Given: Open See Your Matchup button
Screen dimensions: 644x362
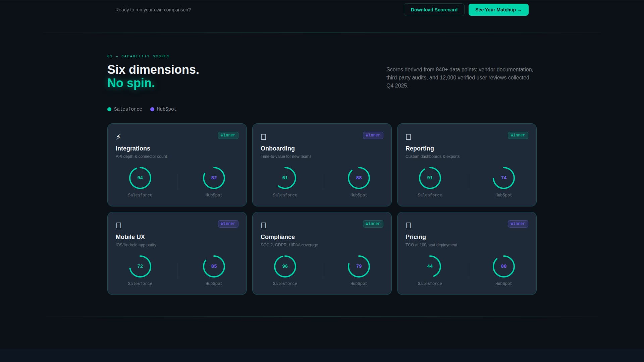Looking at the screenshot, I should point(498,10).
